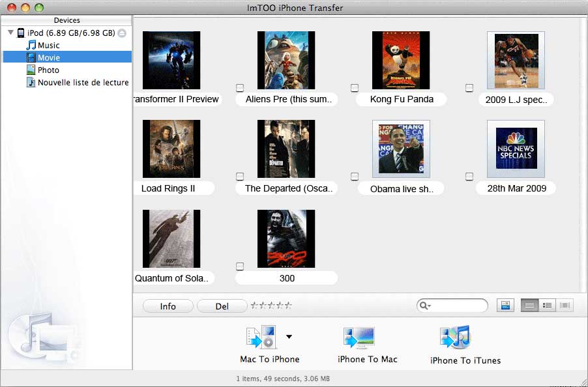Viewport: 588px width, 387px height.
Task: Select Music in the device sidebar
Action: point(48,45)
